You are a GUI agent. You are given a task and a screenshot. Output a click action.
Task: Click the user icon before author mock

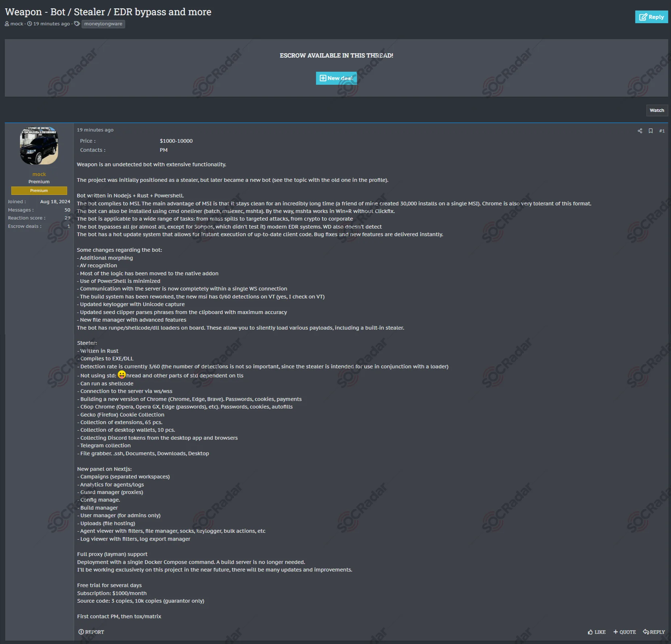(x=7, y=24)
